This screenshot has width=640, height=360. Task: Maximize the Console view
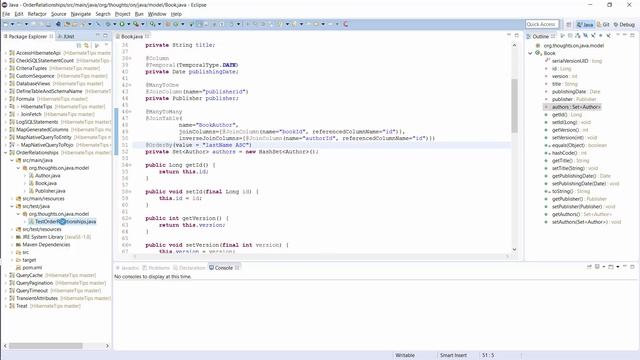632,267
